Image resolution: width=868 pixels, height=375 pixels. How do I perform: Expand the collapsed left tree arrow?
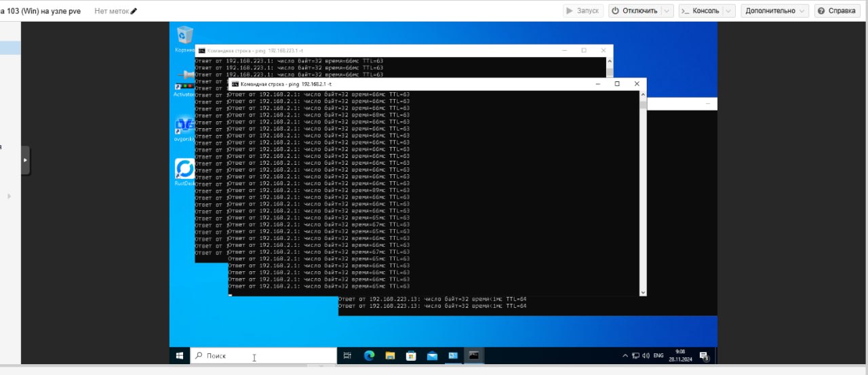pyautogui.click(x=9, y=196)
